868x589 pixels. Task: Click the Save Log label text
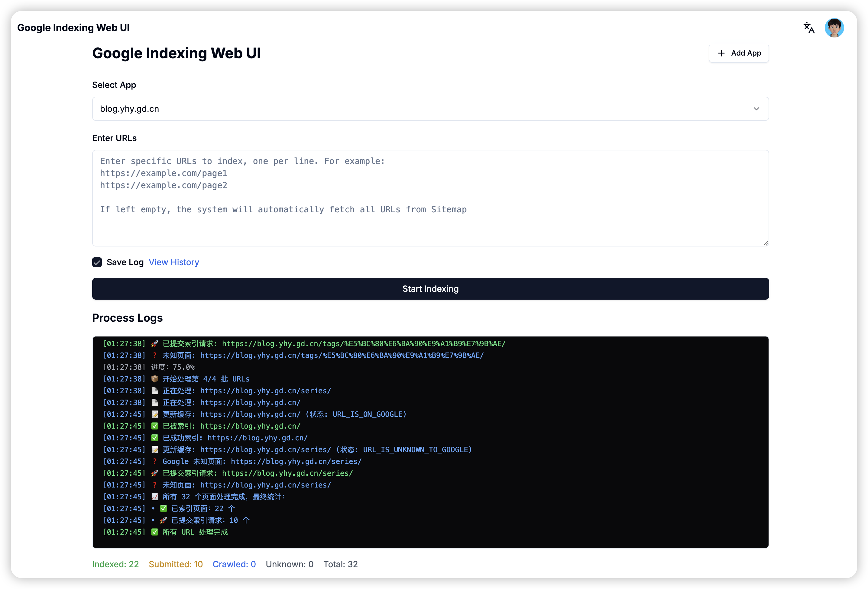point(125,262)
